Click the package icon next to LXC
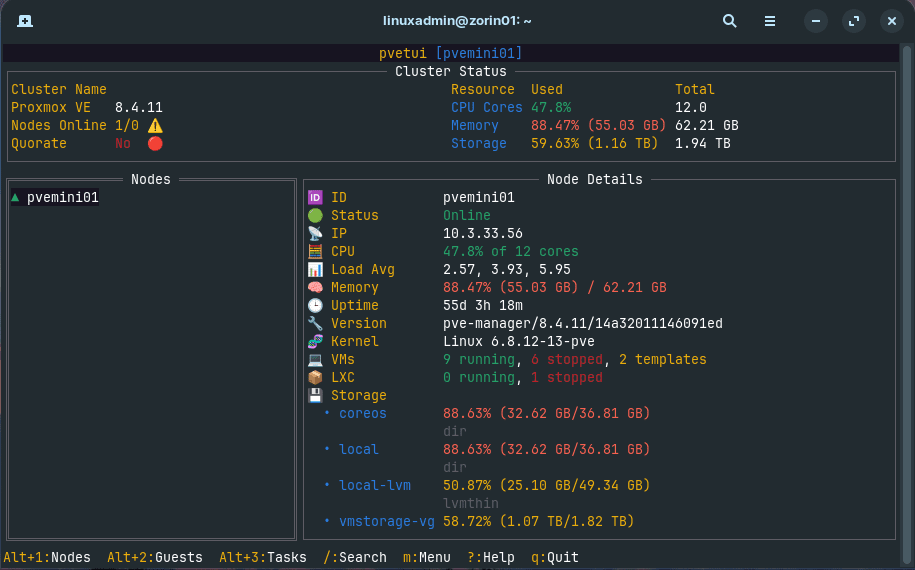 (x=315, y=378)
